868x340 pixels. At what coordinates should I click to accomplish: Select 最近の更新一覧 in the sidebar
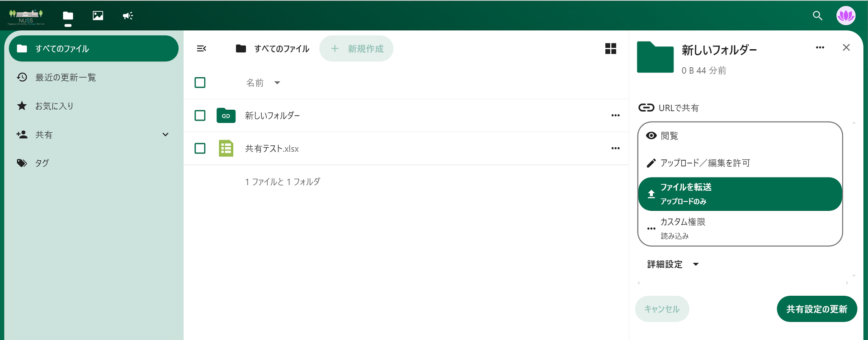pos(66,78)
